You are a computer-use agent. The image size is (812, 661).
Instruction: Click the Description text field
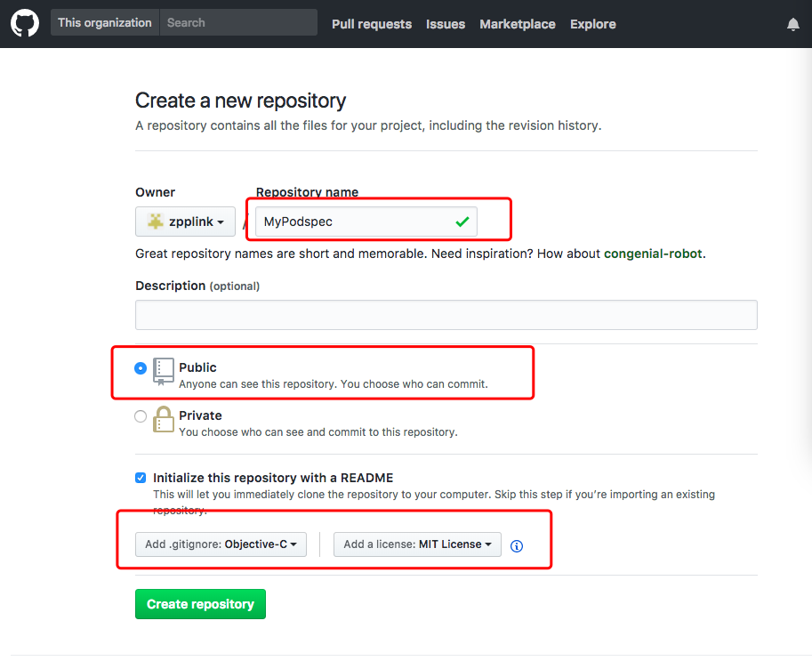(446, 315)
